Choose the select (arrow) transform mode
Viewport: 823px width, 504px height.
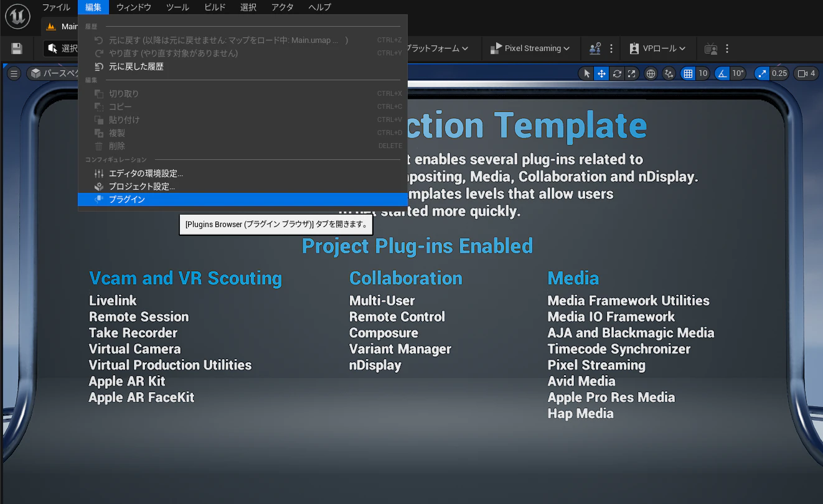click(586, 73)
